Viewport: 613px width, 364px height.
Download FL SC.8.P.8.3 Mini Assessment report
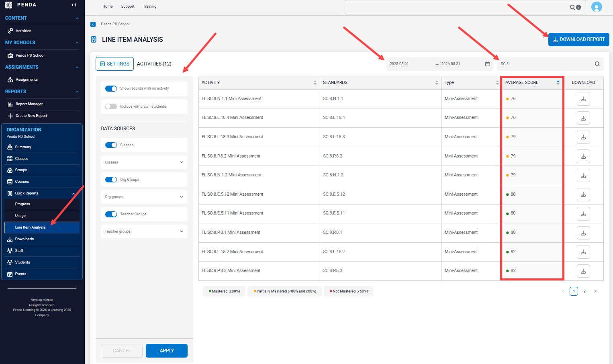point(583,271)
